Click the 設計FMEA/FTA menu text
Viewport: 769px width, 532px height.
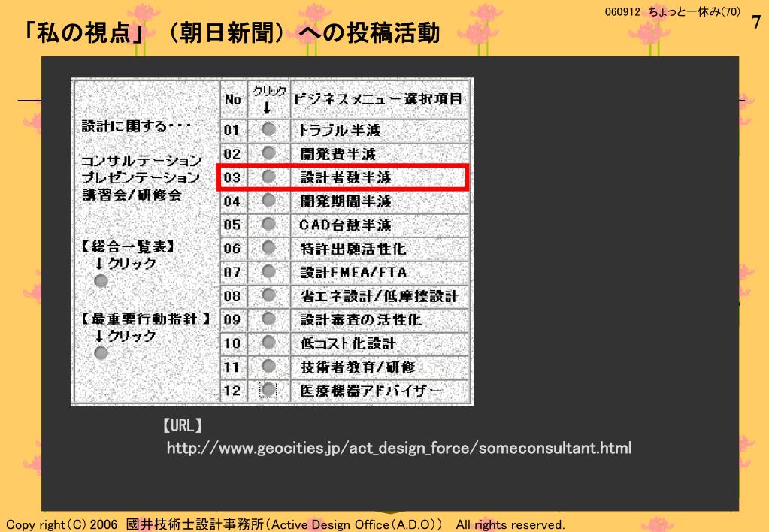coord(353,272)
